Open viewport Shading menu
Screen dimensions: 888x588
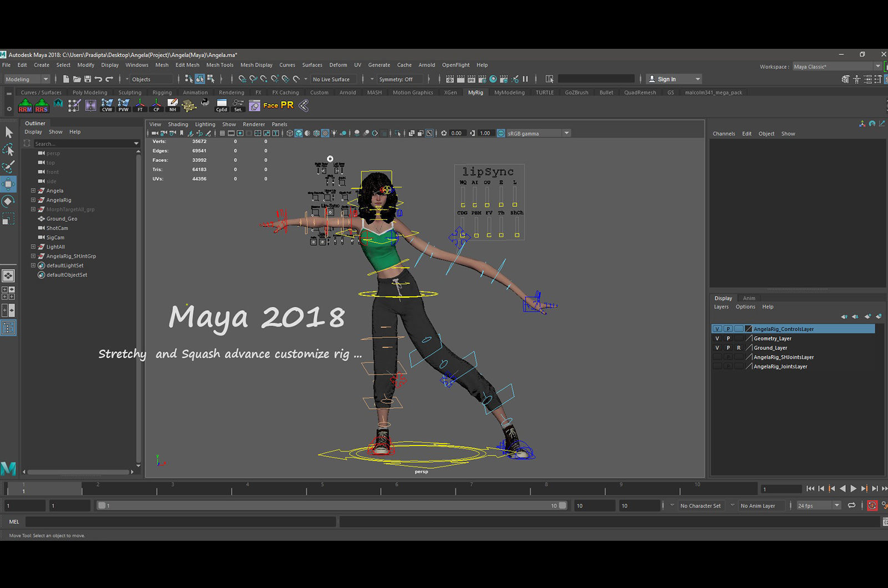pos(178,124)
